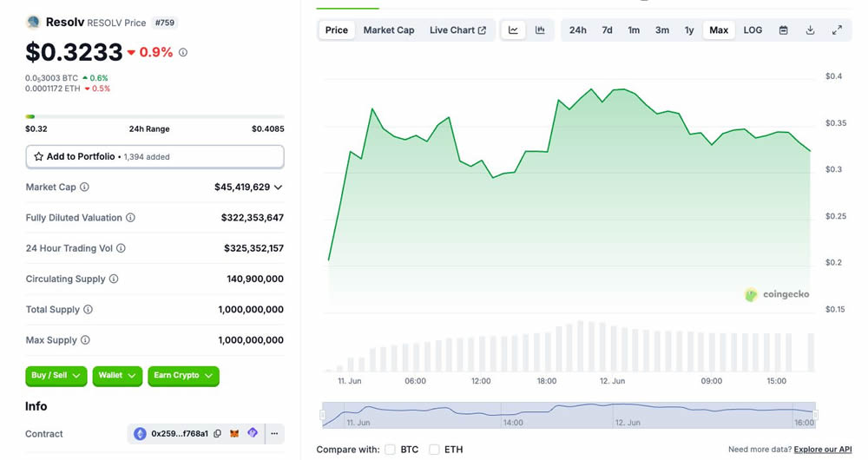This screenshot has height=460, width=868.
Task: Click the info icon beside Market Cap
Action: pyautogui.click(x=84, y=187)
